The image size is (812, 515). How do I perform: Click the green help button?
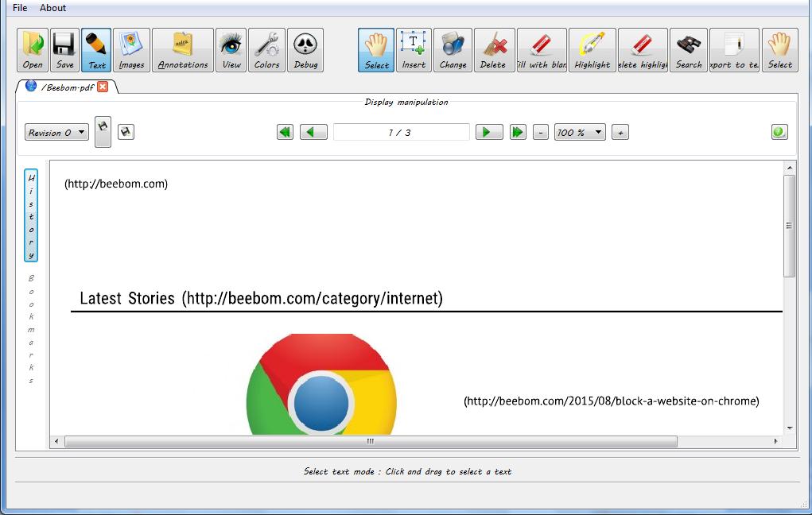[779, 131]
